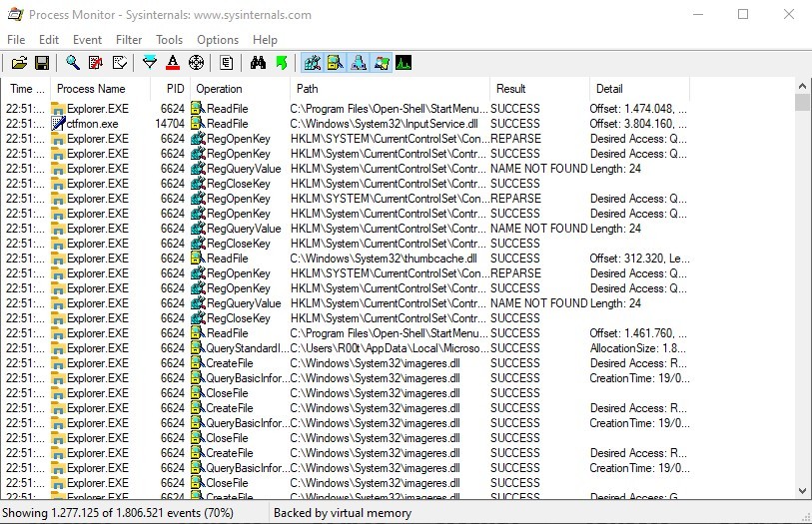Viewport: 812px width, 524px height.
Task: Open the Edit menu
Action: coord(49,40)
